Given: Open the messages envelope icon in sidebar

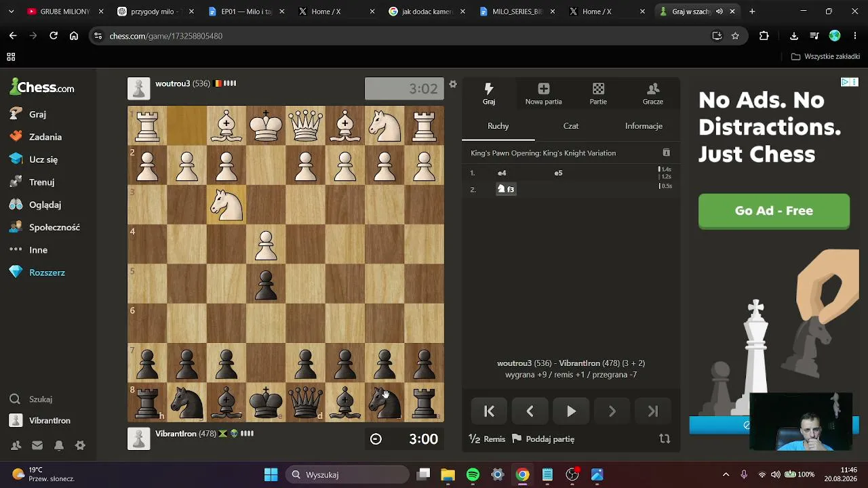Looking at the screenshot, I should click(x=37, y=445).
